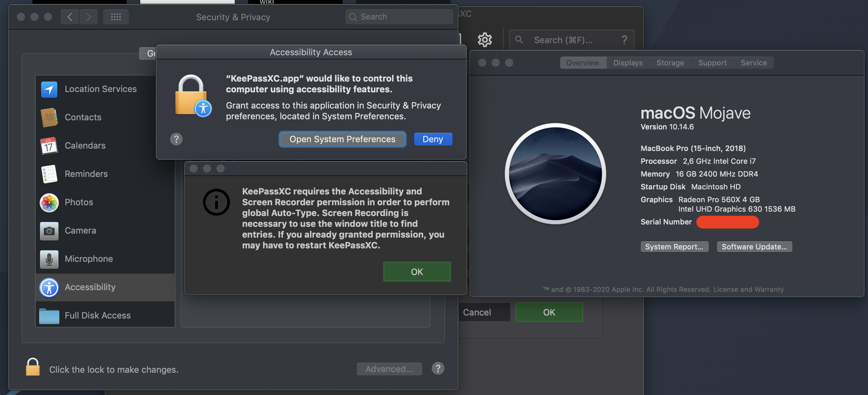
Task: Select the Location Services category
Action: [x=100, y=89]
